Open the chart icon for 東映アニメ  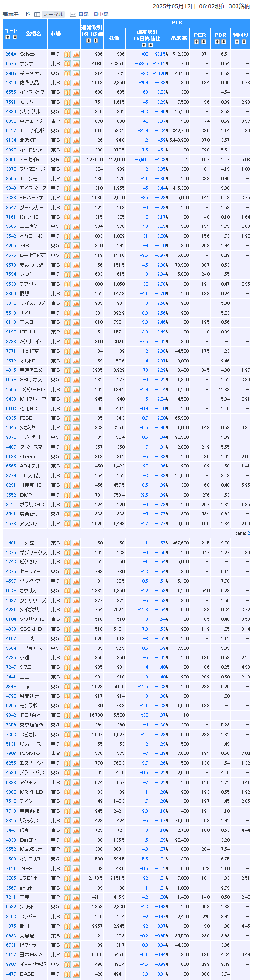pos(76,370)
